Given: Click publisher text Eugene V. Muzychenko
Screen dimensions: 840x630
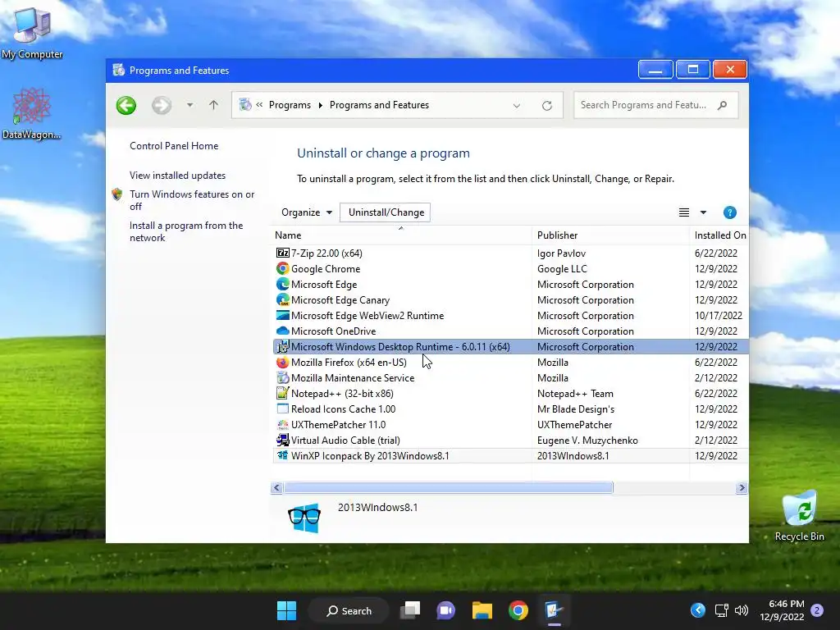Looking at the screenshot, I should coord(587,440).
